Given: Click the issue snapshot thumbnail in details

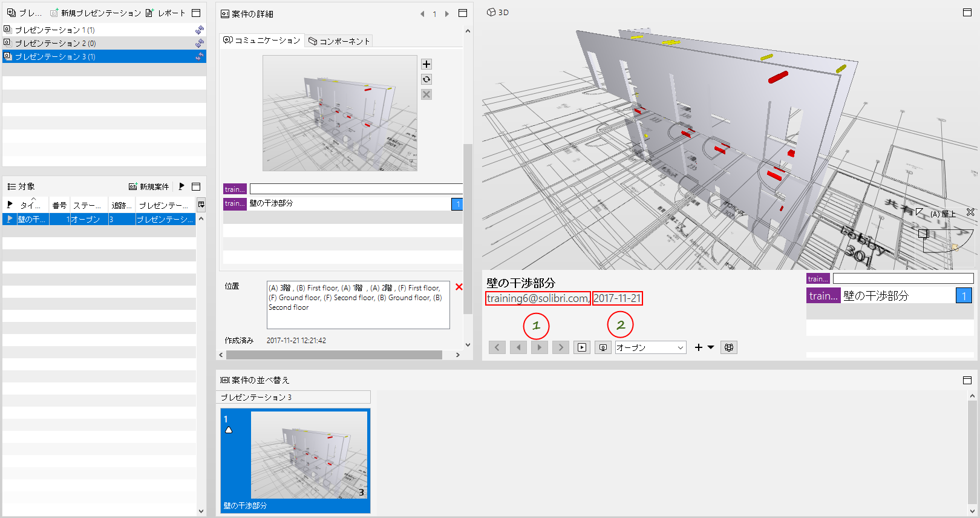Looking at the screenshot, I should click(340, 113).
